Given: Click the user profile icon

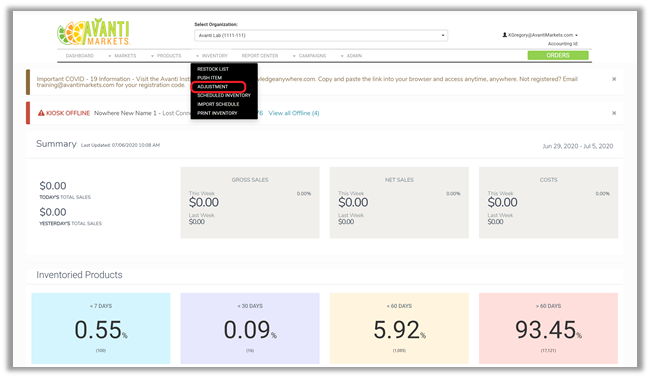Looking at the screenshot, I should pos(504,35).
